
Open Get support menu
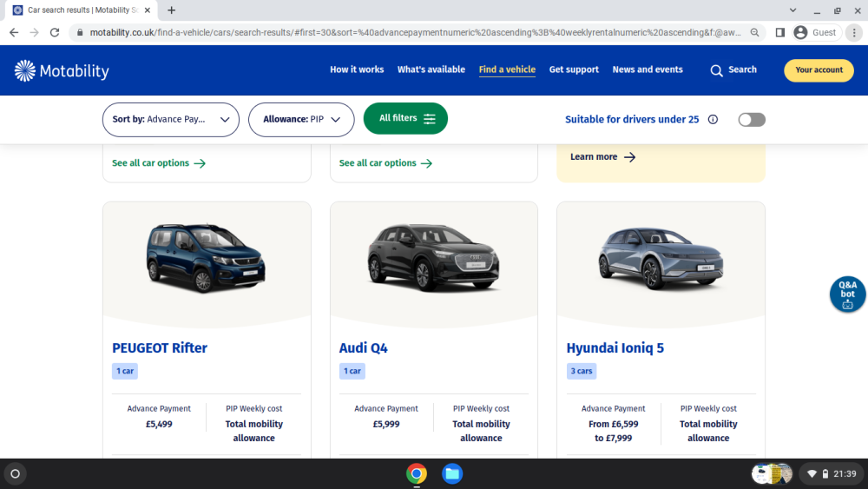point(574,69)
